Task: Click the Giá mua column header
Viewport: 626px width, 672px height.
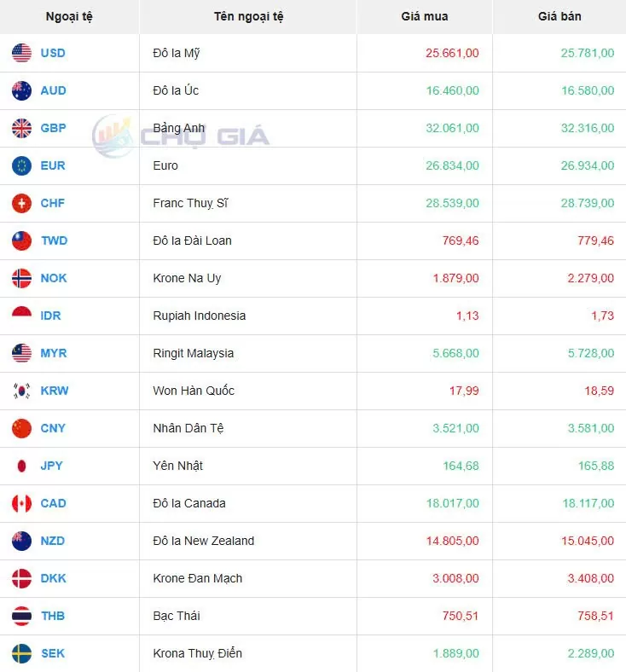Action: (x=424, y=16)
